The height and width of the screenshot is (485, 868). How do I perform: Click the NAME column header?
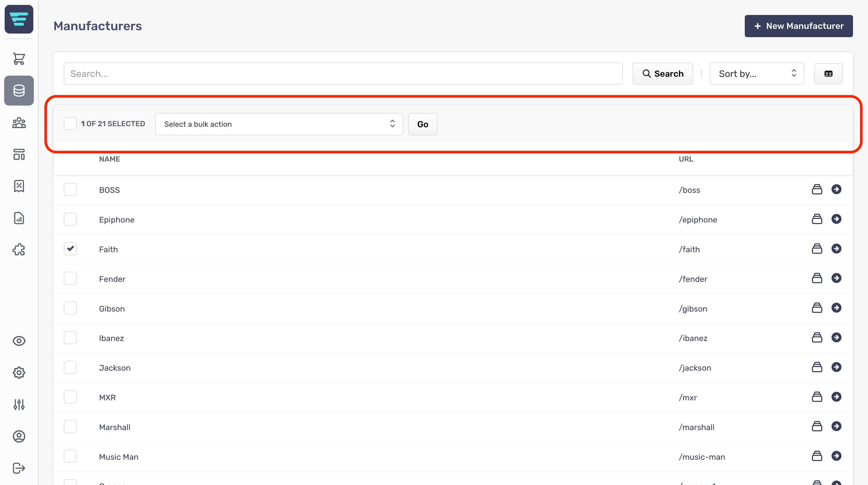click(x=110, y=159)
